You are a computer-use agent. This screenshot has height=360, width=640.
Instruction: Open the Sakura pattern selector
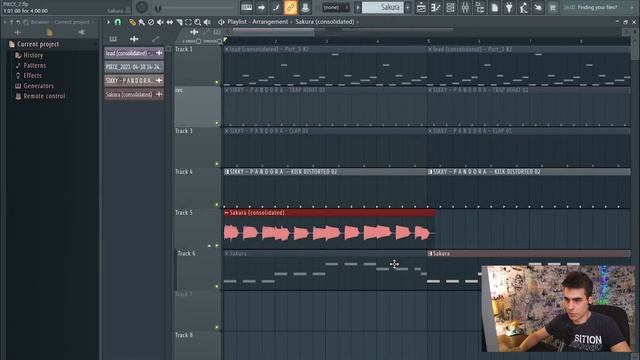pos(382,7)
